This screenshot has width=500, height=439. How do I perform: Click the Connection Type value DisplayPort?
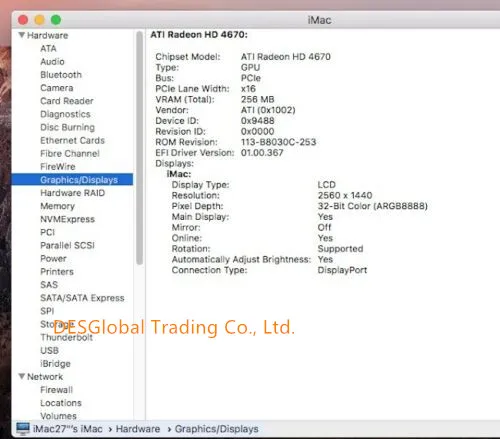coord(342,270)
